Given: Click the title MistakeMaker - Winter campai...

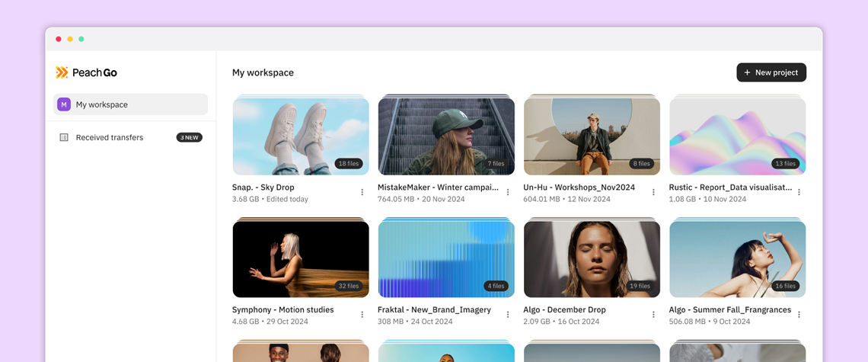Looking at the screenshot, I should [x=439, y=187].
